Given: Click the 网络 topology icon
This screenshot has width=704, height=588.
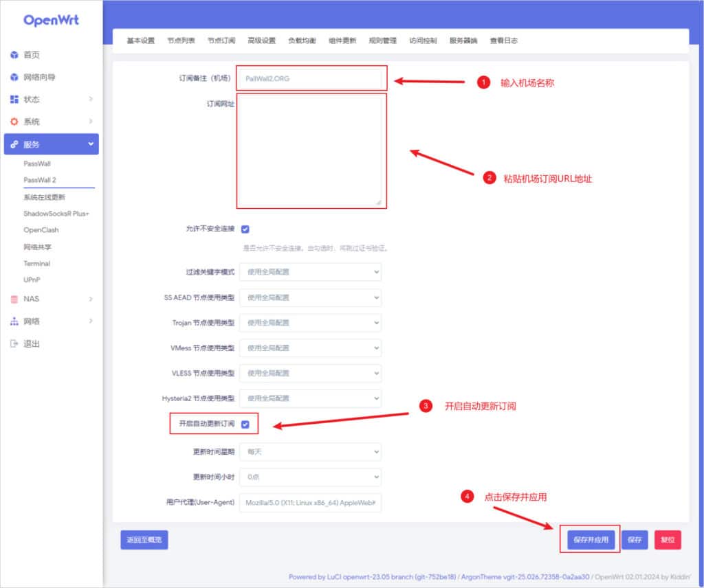Looking at the screenshot, I should pyautogui.click(x=14, y=321).
